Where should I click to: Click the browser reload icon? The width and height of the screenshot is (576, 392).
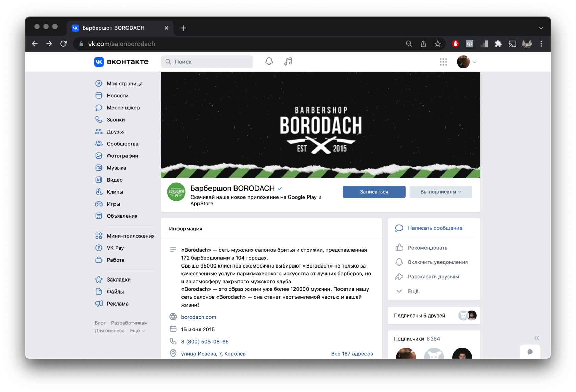coord(63,44)
